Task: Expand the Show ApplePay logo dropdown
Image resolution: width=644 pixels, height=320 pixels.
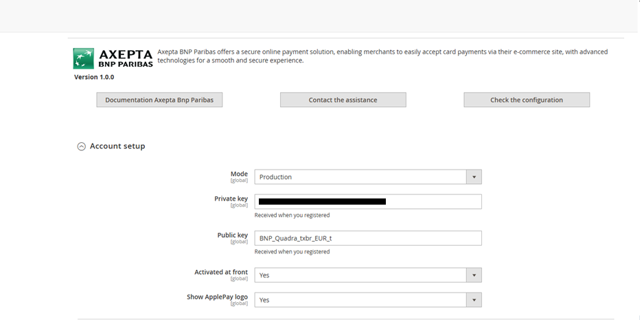Action: 360,300
